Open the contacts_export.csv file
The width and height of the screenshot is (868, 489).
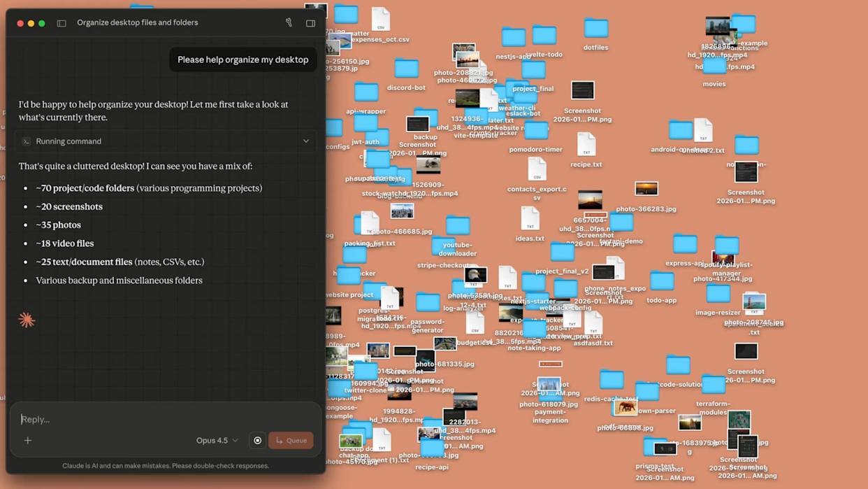pyautogui.click(x=538, y=168)
